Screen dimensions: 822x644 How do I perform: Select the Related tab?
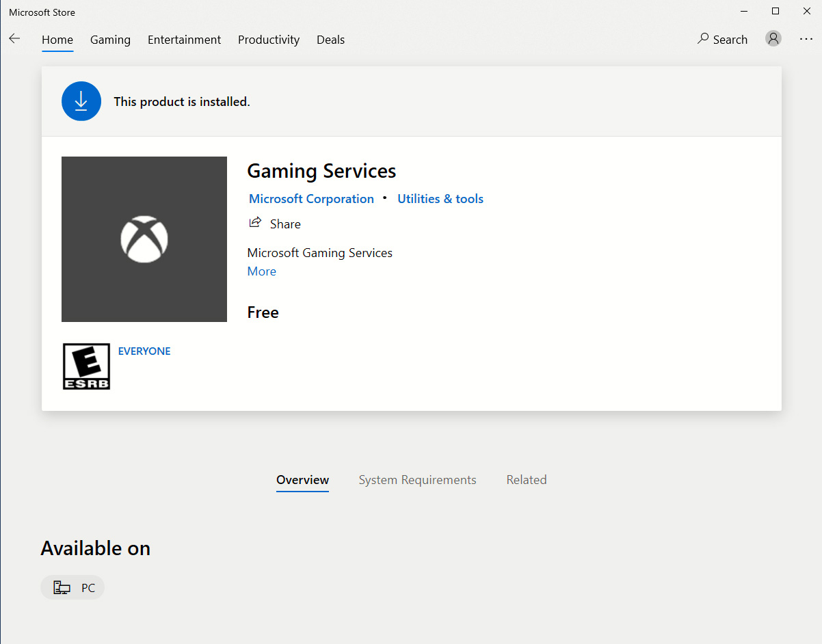(x=527, y=480)
